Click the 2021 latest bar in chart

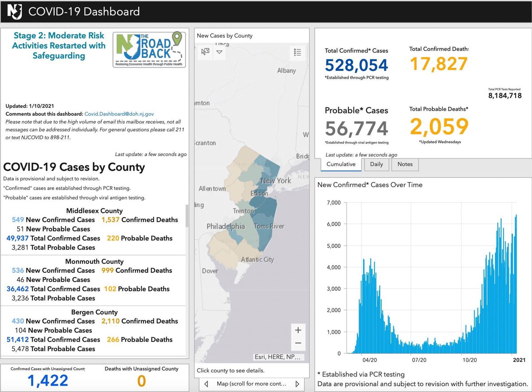(x=516, y=284)
